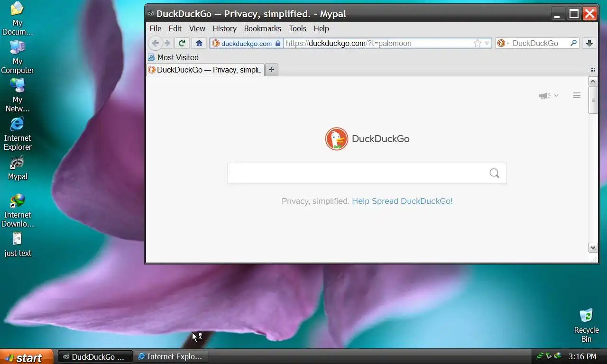This screenshot has width=607, height=364.
Task: Open the URL history dropdown arrow
Action: click(x=487, y=43)
